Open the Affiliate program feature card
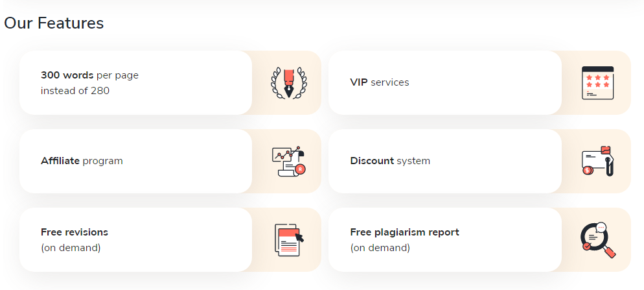The image size is (644, 290). [170, 162]
